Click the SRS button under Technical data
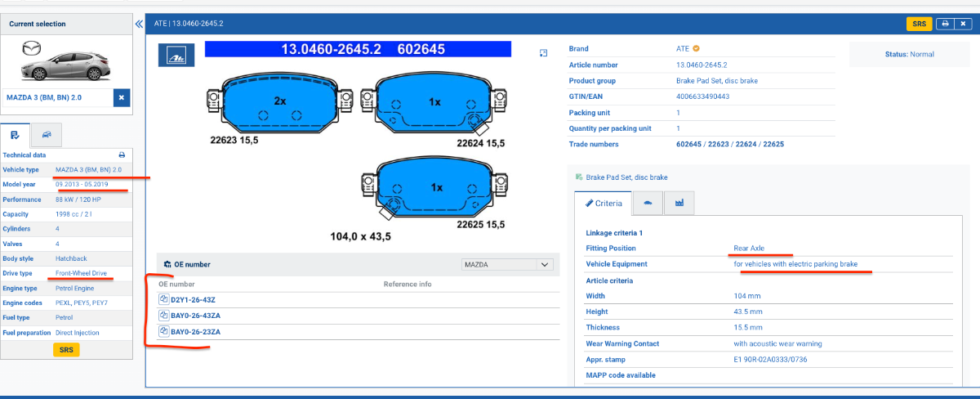Screen dimensions: 980x399 pyautogui.click(x=66, y=350)
